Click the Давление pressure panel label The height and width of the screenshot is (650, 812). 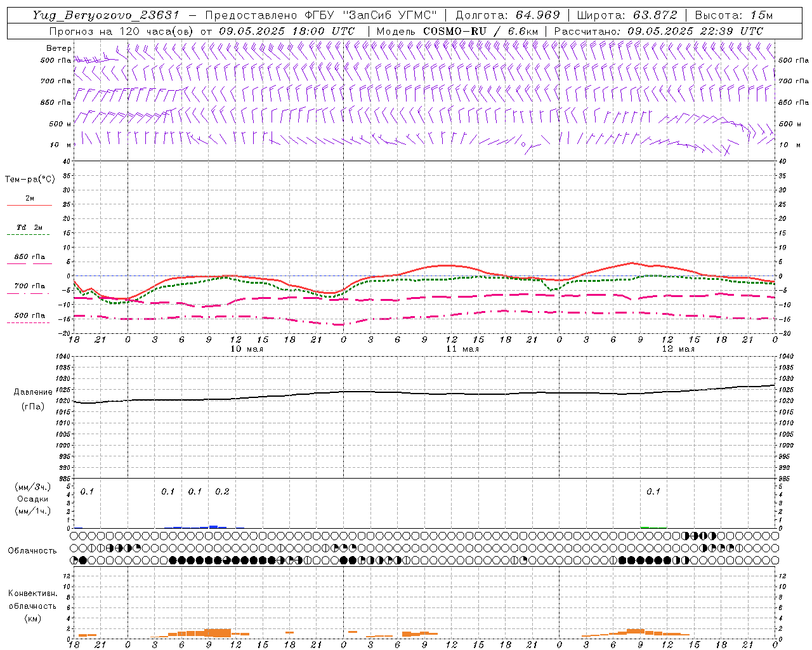(x=32, y=392)
